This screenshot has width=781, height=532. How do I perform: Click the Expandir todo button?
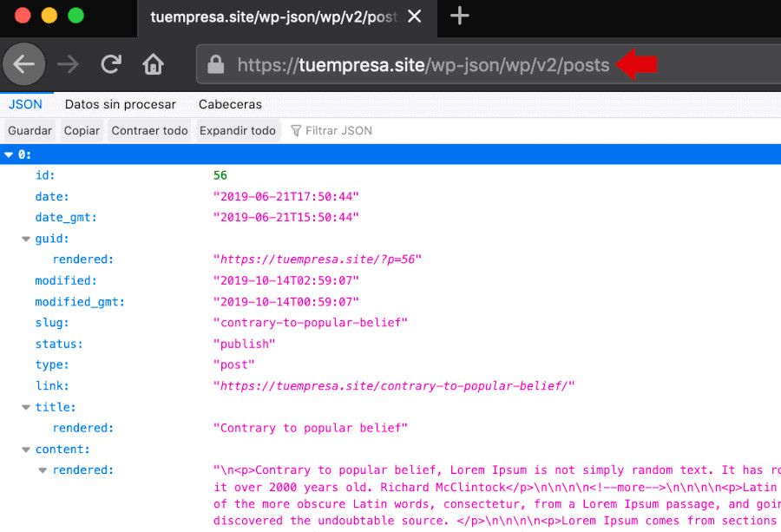[x=237, y=130]
